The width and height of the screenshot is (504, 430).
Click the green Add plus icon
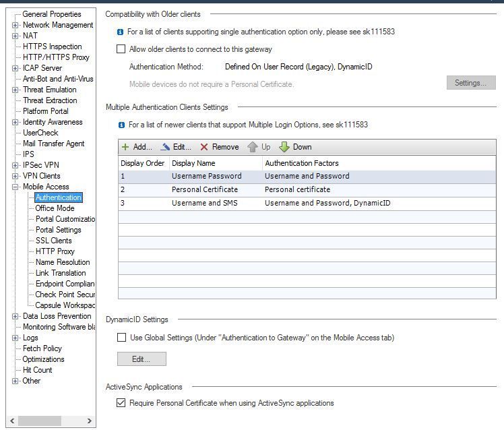pos(125,147)
